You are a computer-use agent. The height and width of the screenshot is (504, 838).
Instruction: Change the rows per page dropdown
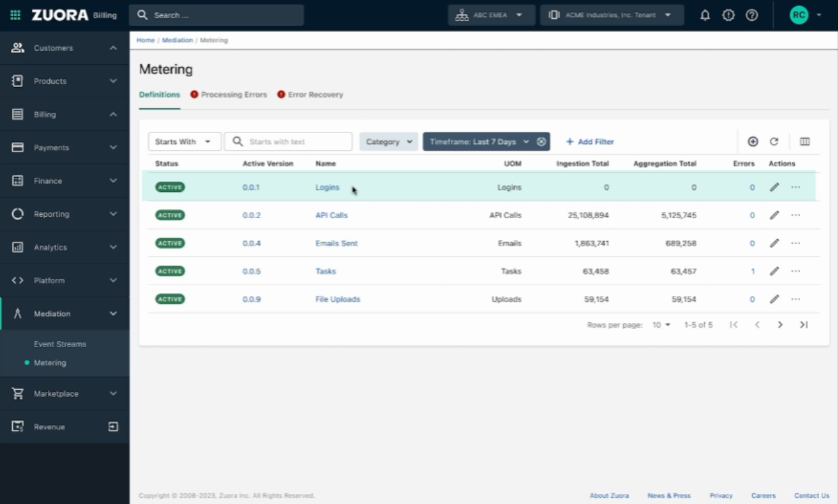click(x=661, y=325)
